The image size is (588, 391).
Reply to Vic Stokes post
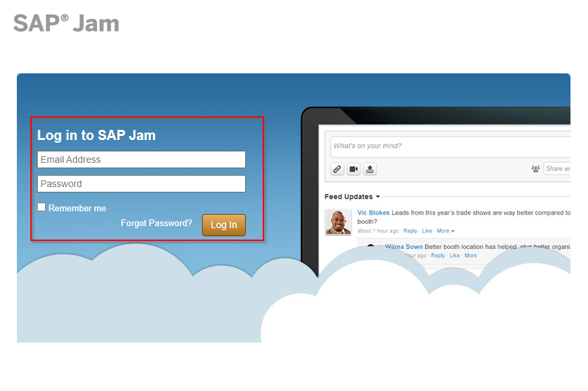click(x=410, y=231)
